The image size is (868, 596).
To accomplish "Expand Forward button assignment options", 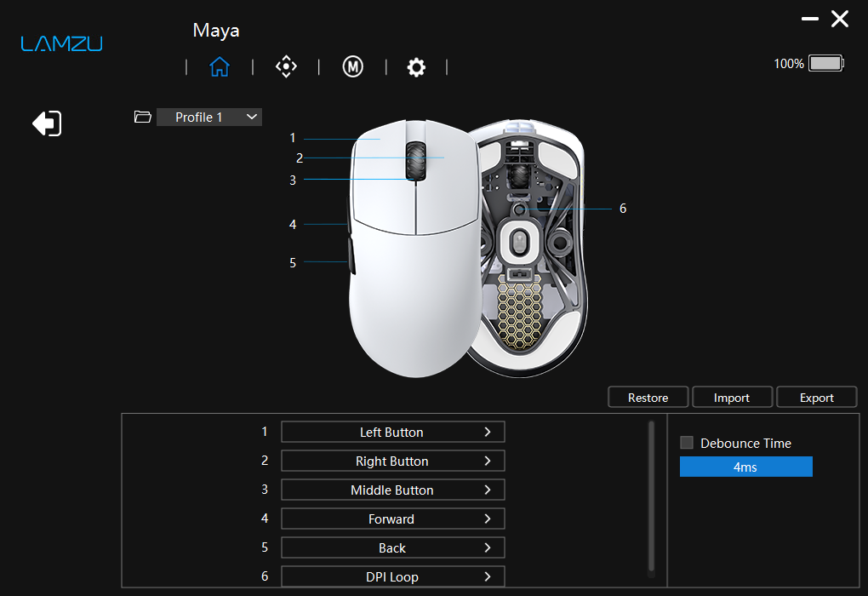I will (x=393, y=519).
